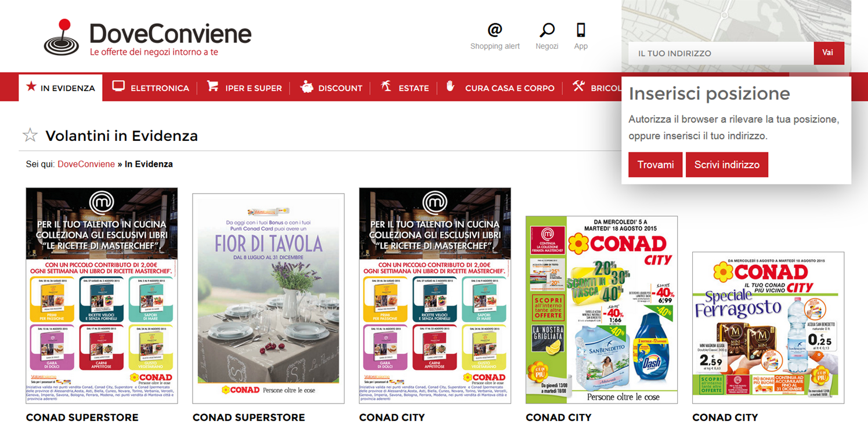Open the Fior di Tavola flyer thumbnail
The height and width of the screenshot is (429, 868).
(269, 299)
